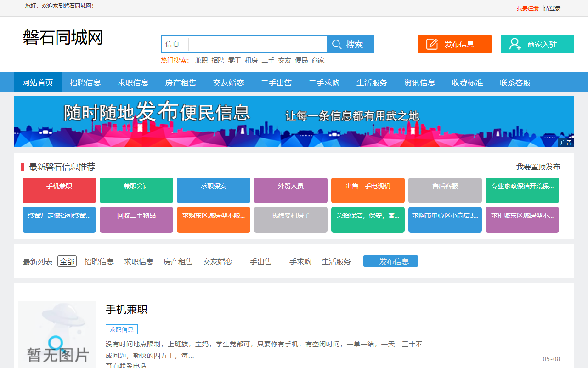Select hot search term 租房

(251, 60)
